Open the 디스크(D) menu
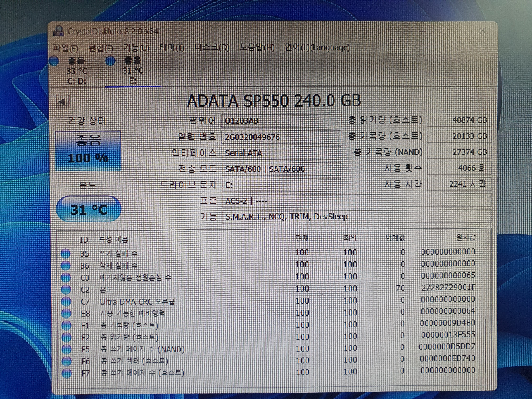 click(x=212, y=47)
